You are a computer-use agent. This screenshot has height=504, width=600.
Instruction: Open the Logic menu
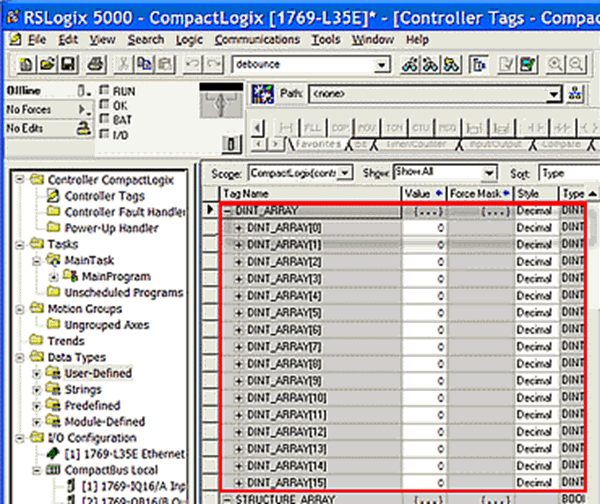[189, 39]
